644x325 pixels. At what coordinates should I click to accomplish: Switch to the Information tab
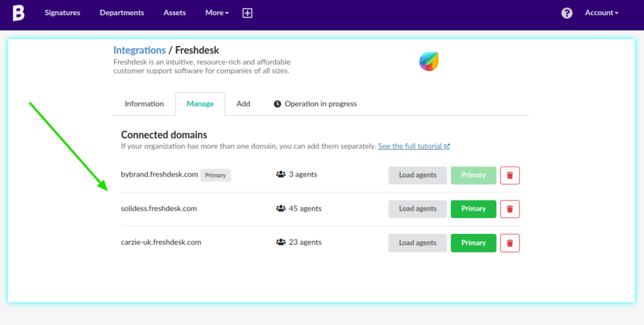144,104
